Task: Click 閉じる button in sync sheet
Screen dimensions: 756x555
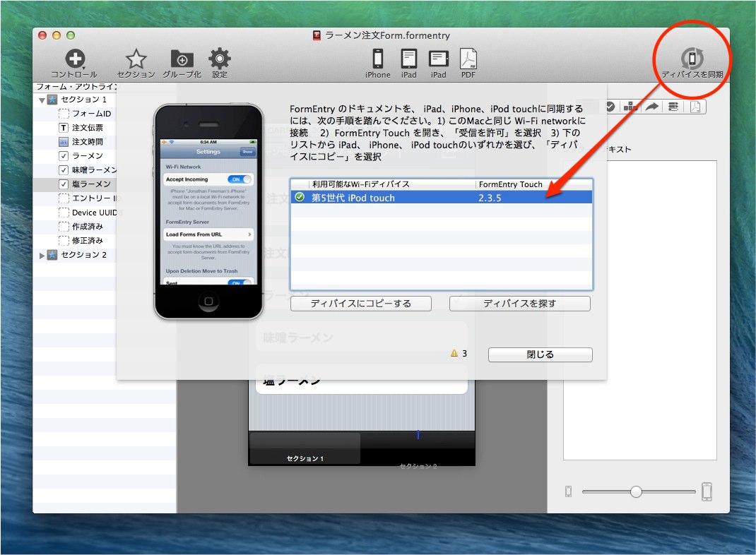Action: (x=540, y=354)
